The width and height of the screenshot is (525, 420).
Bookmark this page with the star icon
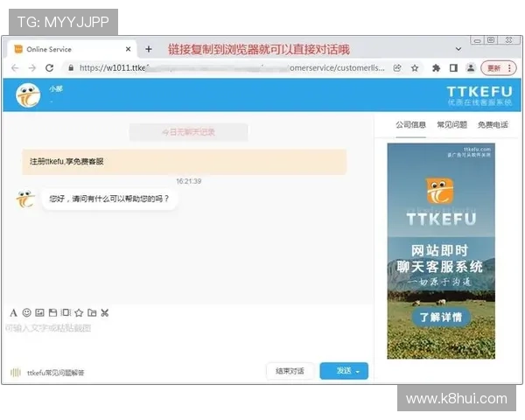[415, 68]
